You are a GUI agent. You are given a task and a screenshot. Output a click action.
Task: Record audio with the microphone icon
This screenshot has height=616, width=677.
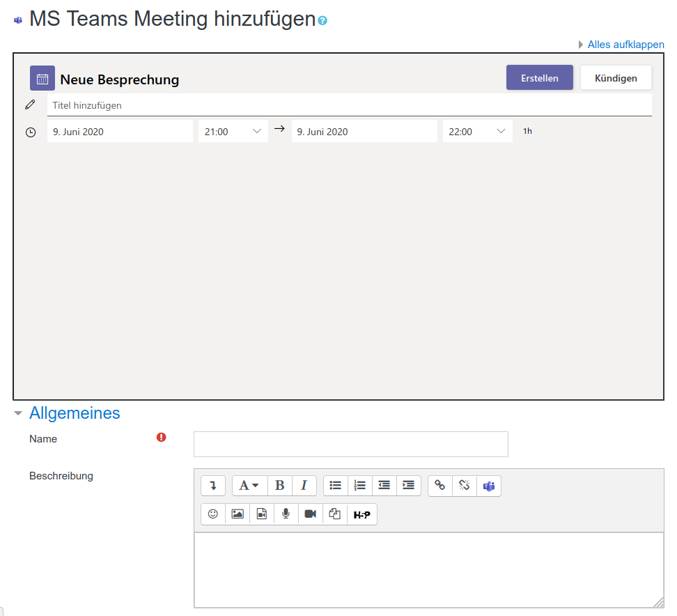[x=286, y=514]
